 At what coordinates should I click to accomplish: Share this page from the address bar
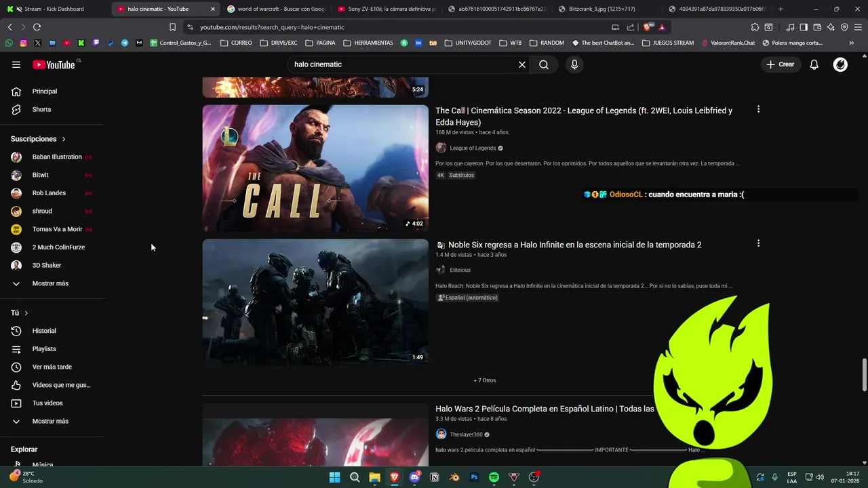coord(631,27)
